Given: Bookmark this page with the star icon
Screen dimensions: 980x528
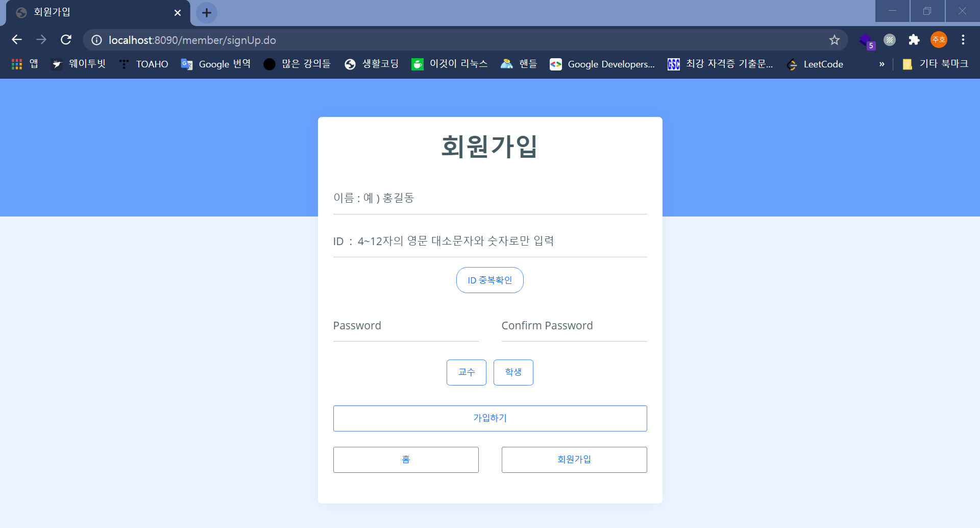Looking at the screenshot, I should pos(834,40).
